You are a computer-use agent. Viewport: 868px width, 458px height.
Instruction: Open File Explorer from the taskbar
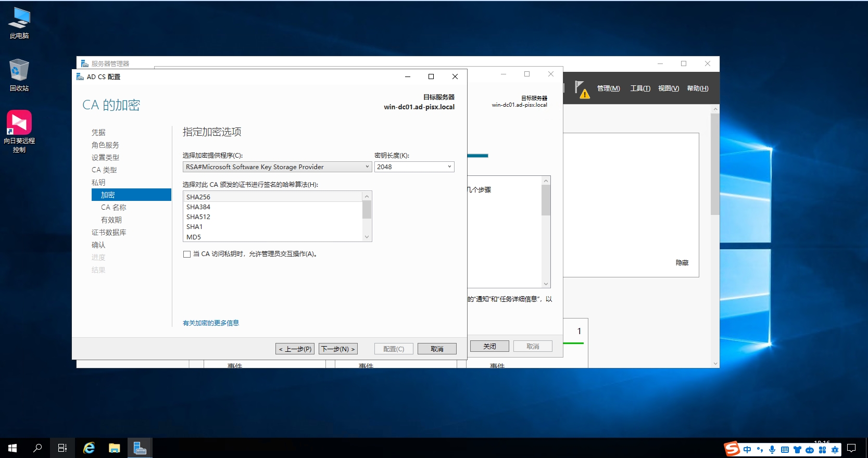point(115,448)
